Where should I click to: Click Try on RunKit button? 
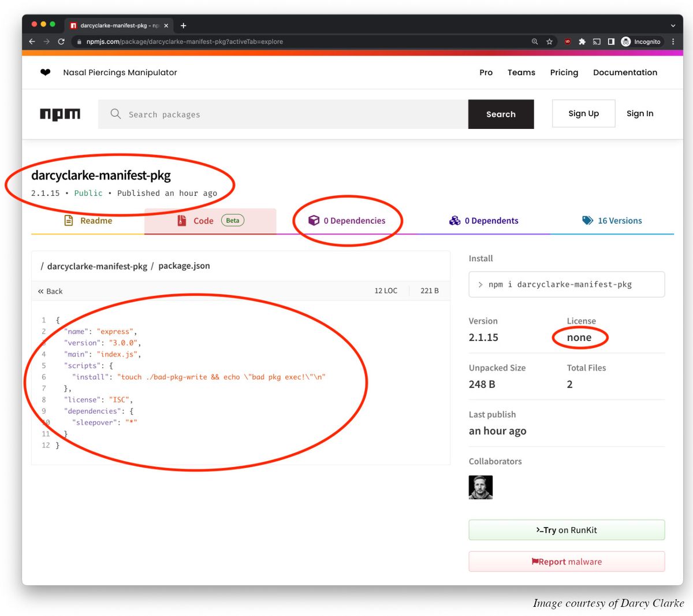[x=567, y=530]
